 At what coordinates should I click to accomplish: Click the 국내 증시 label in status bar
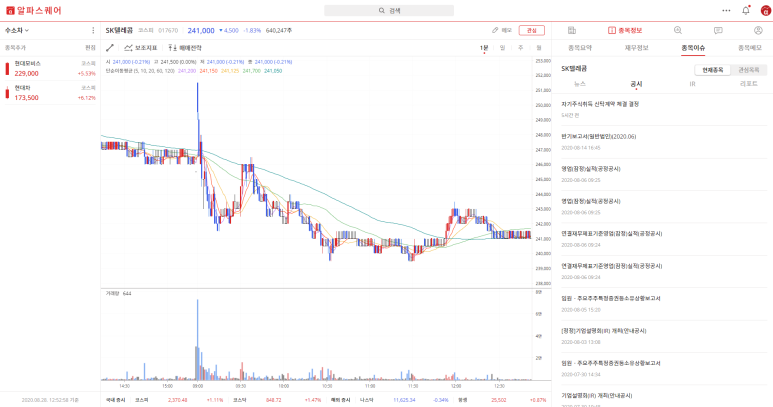(115, 400)
